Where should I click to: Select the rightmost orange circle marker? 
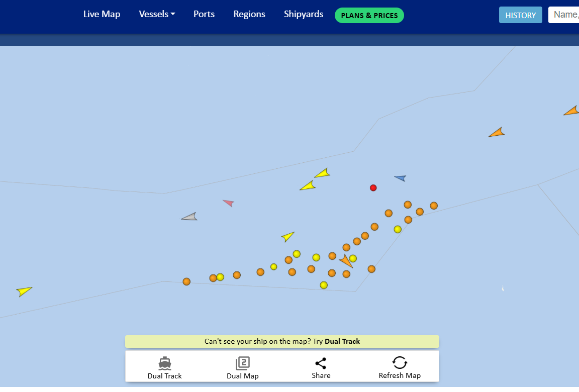[434, 206]
